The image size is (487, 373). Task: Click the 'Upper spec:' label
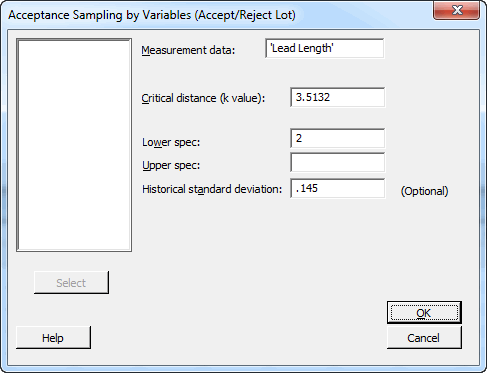pos(171,165)
